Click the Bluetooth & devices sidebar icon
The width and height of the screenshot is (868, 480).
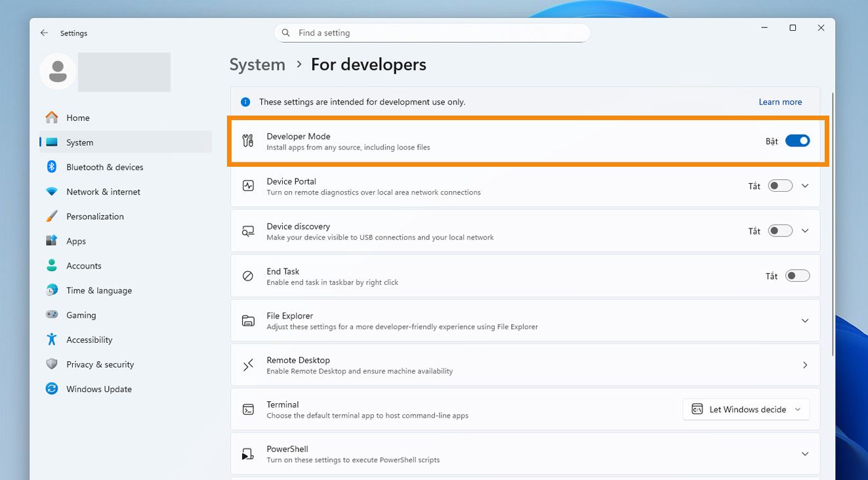coord(52,167)
